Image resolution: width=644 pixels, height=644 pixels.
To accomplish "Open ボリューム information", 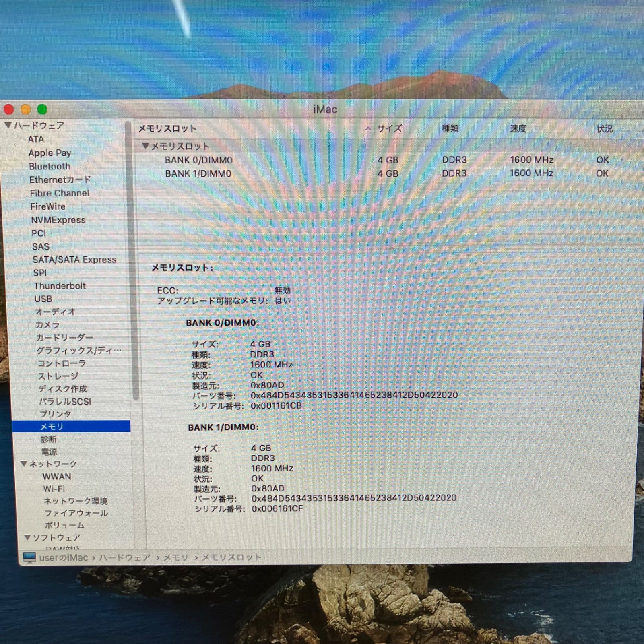I will coord(64,525).
